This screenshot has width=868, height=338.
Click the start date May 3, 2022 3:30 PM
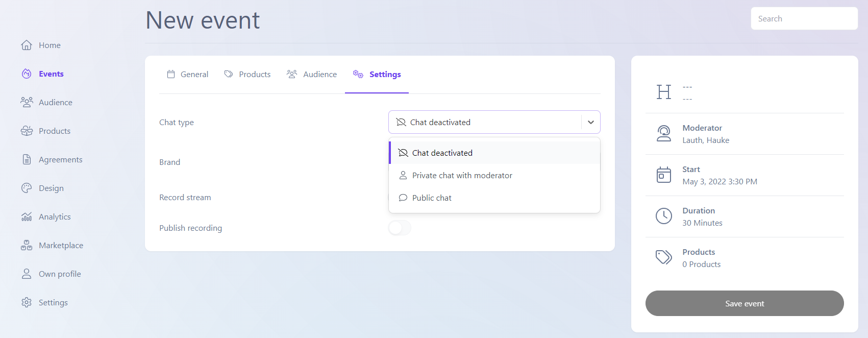tap(720, 181)
